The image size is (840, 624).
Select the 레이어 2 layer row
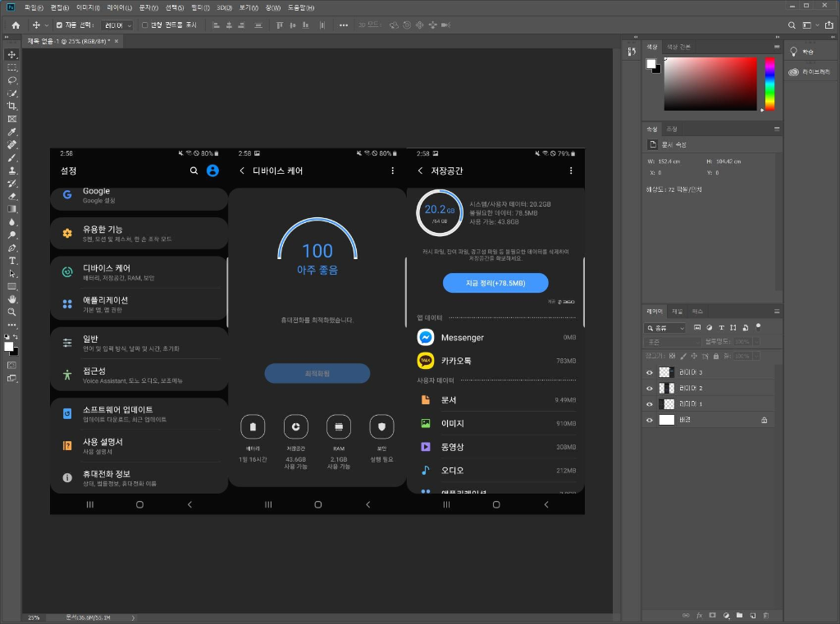click(709, 389)
